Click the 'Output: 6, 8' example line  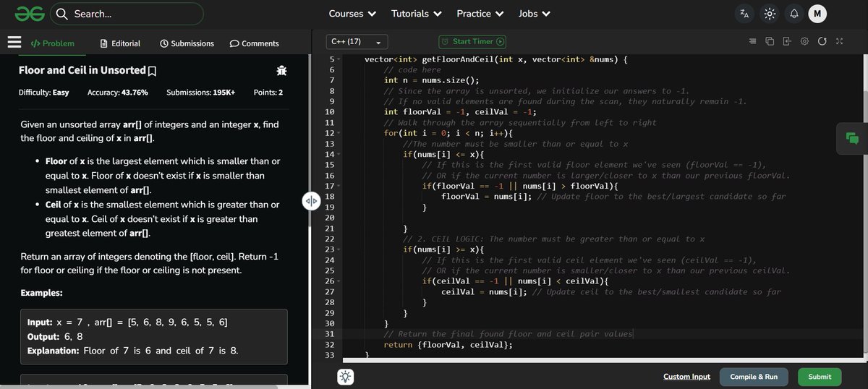pyautogui.click(x=55, y=336)
